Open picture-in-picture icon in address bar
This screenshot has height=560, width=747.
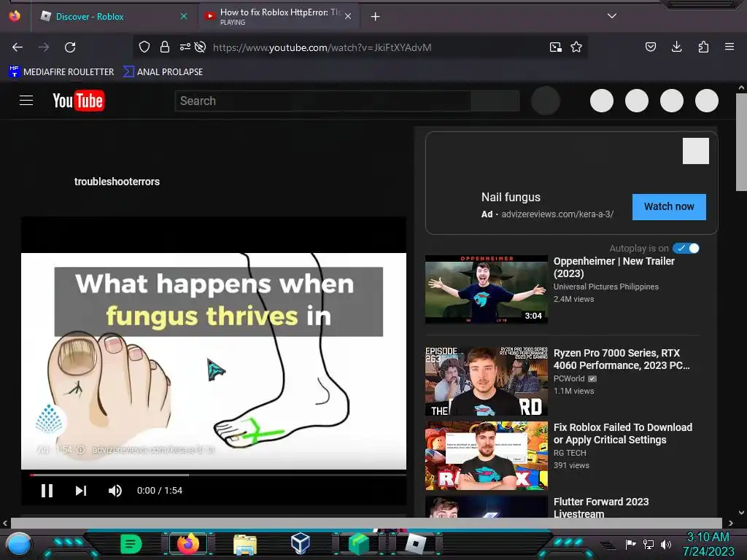coord(555,47)
